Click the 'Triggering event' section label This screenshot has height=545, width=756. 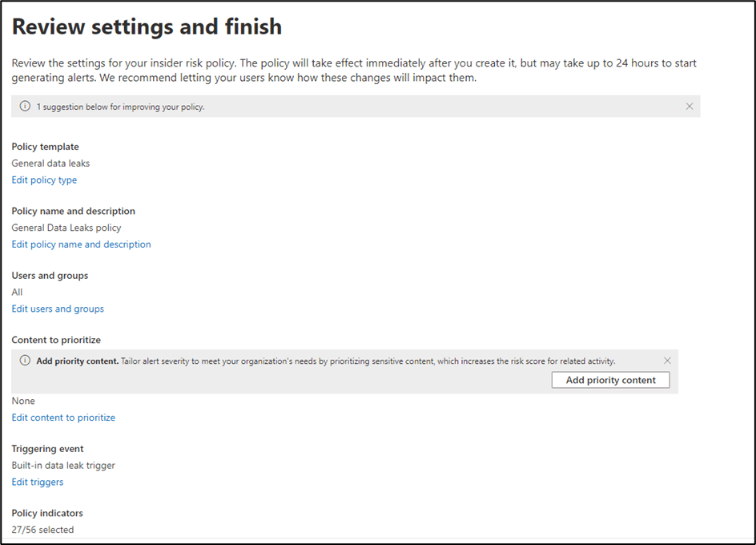click(47, 449)
